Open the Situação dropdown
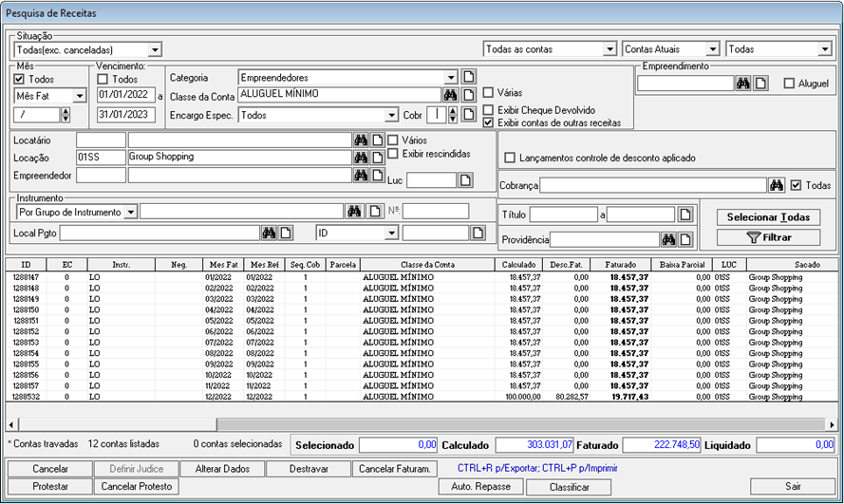844x504 pixels. [155, 50]
